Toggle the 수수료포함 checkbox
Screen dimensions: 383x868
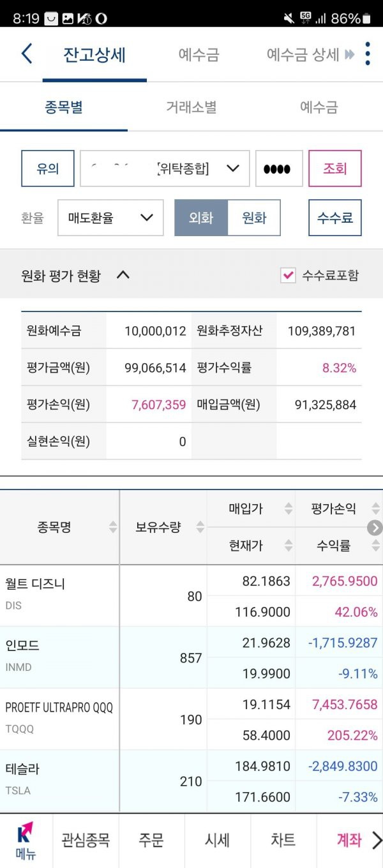pos(289,275)
